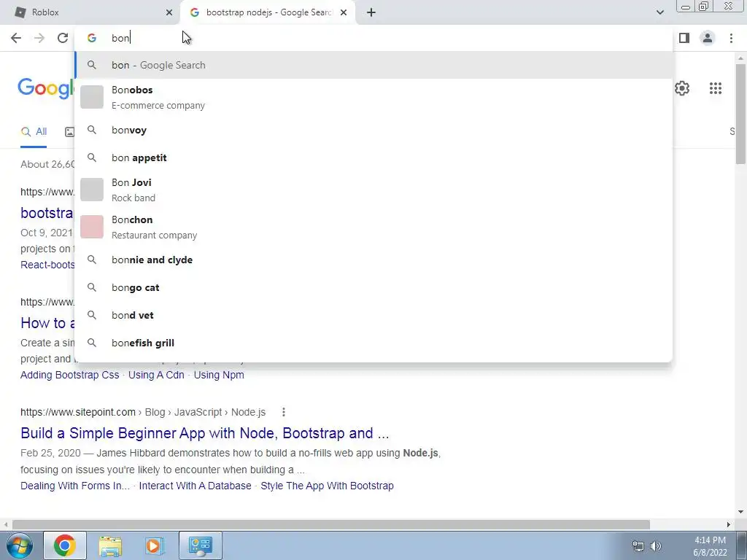This screenshot has width=747, height=560.
Task: Click the Chrome taskbar icon
Action: (65, 545)
